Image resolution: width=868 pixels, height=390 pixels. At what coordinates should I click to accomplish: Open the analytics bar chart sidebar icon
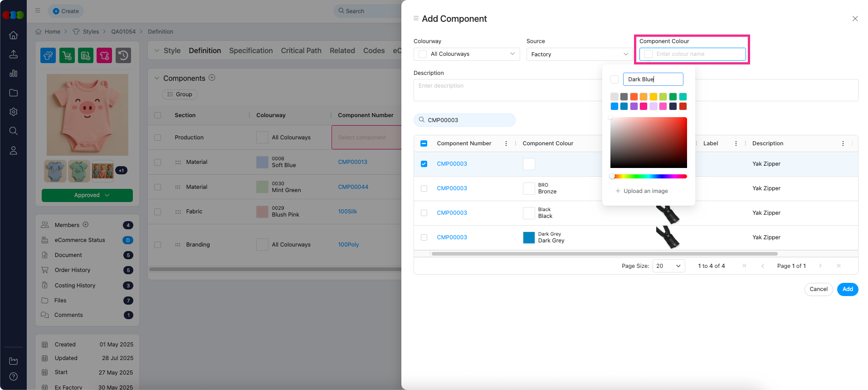click(x=14, y=74)
